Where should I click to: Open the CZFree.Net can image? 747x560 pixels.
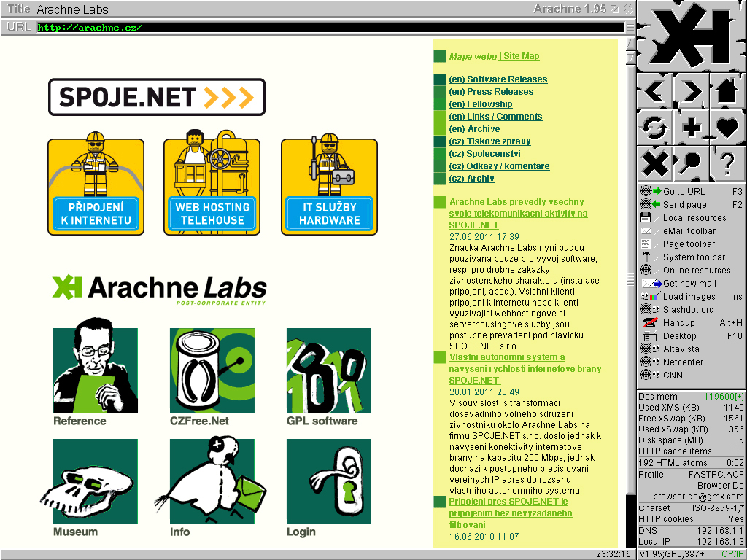(x=212, y=370)
